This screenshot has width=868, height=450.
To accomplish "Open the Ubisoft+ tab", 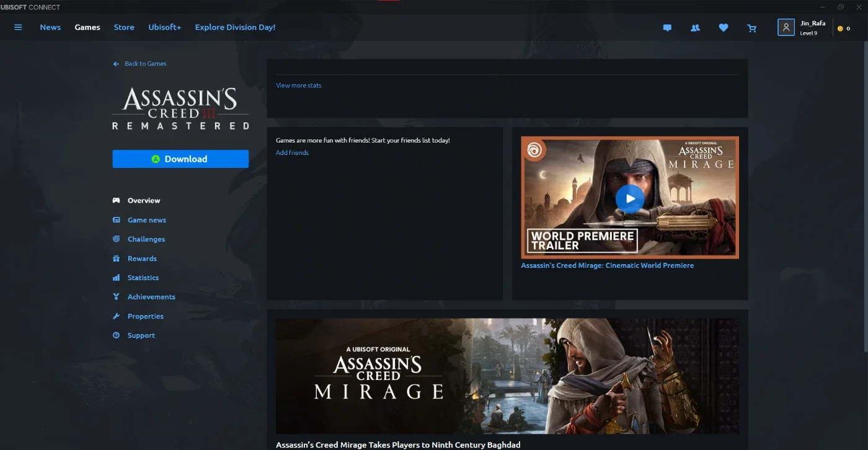I will [x=165, y=27].
